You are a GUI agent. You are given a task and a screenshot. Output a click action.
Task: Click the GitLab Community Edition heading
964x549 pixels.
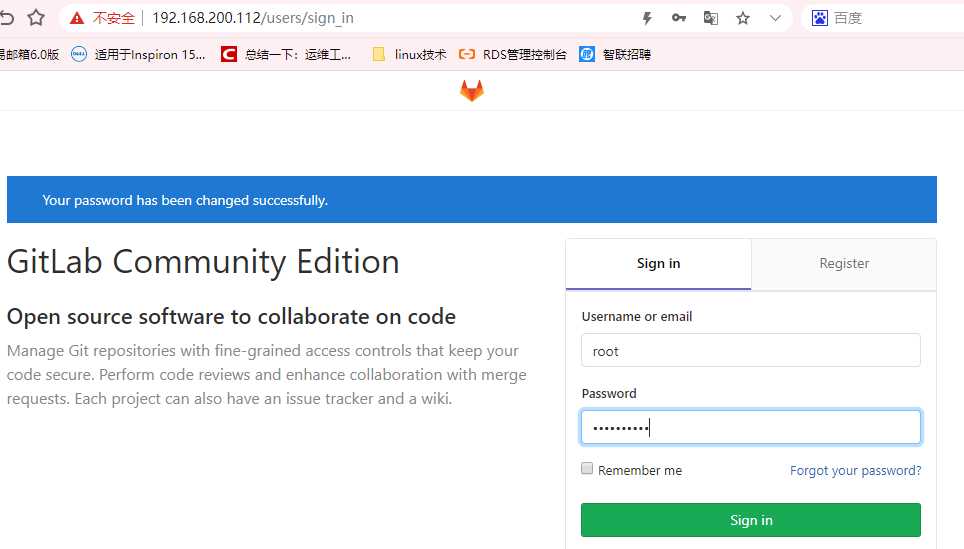pyautogui.click(x=203, y=263)
